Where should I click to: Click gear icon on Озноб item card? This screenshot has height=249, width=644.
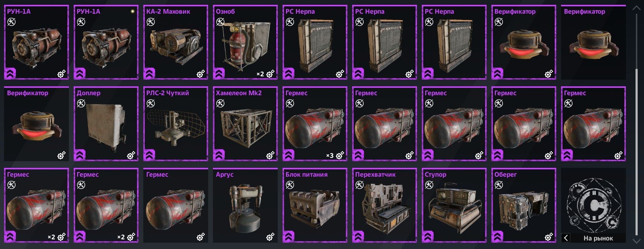click(270, 74)
